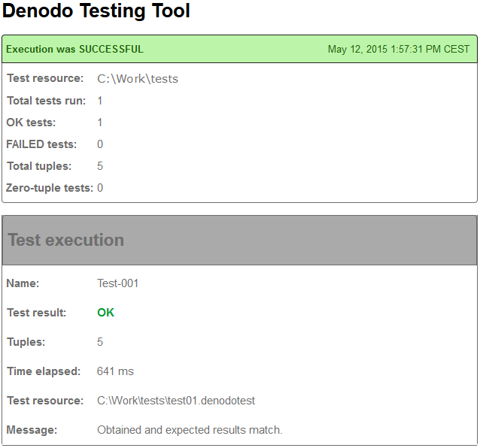Click the 'OK tests:' label

tap(31, 123)
